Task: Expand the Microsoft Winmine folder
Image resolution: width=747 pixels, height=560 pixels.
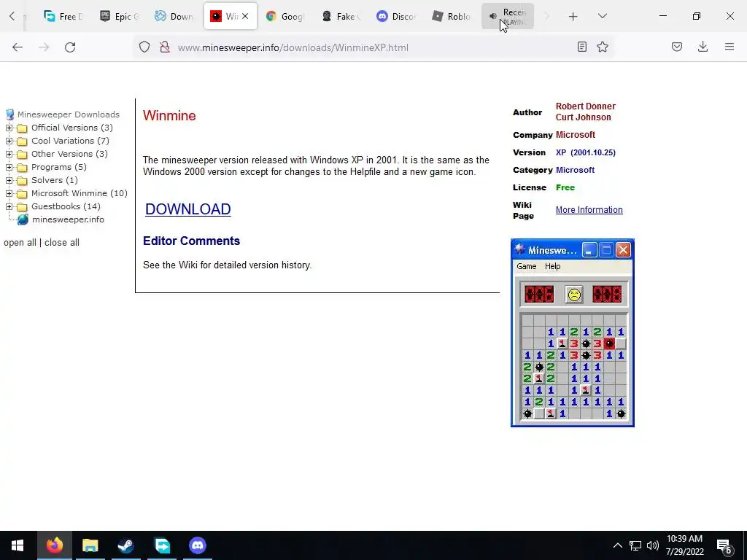Action: (9, 193)
